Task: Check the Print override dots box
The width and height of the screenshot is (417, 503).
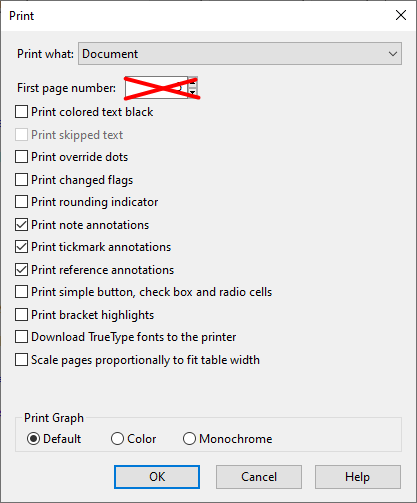Action: pyautogui.click(x=21, y=157)
